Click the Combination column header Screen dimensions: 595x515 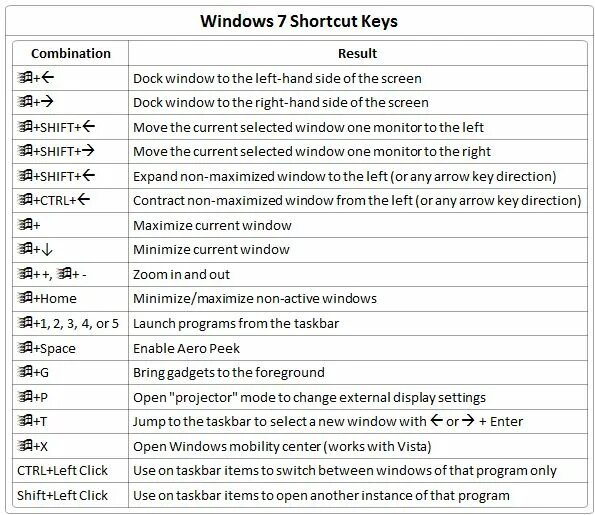tap(71, 54)
